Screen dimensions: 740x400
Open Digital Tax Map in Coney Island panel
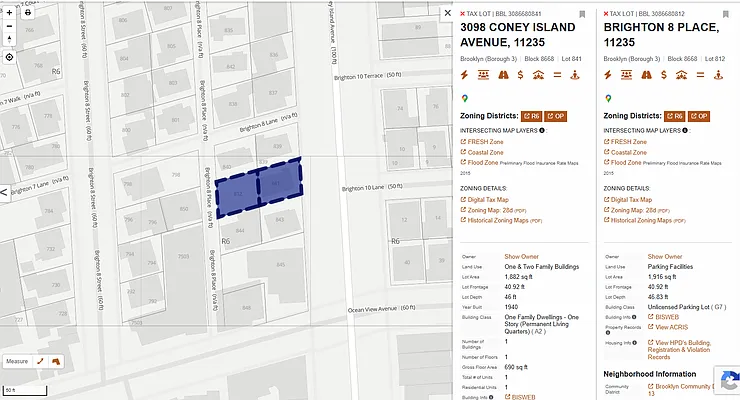485,200
